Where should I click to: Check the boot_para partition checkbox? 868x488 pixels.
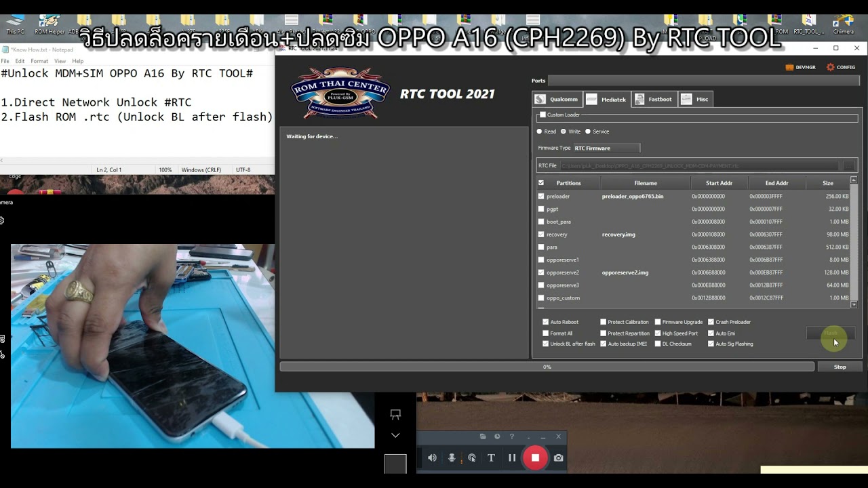[x=540, y=222]
